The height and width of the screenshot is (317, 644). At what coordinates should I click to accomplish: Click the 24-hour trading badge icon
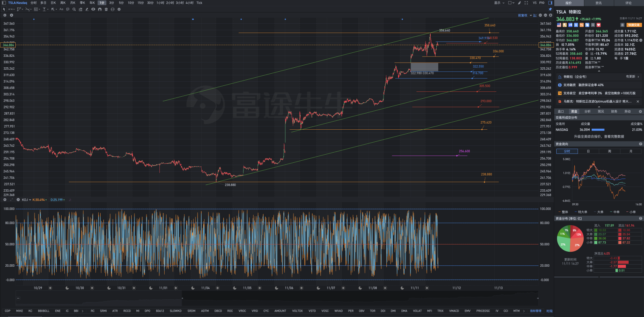click(570, 25)
